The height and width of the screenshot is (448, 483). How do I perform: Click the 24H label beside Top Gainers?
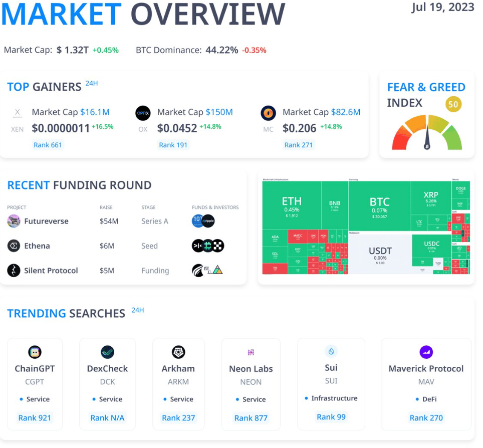click(92, 83)
